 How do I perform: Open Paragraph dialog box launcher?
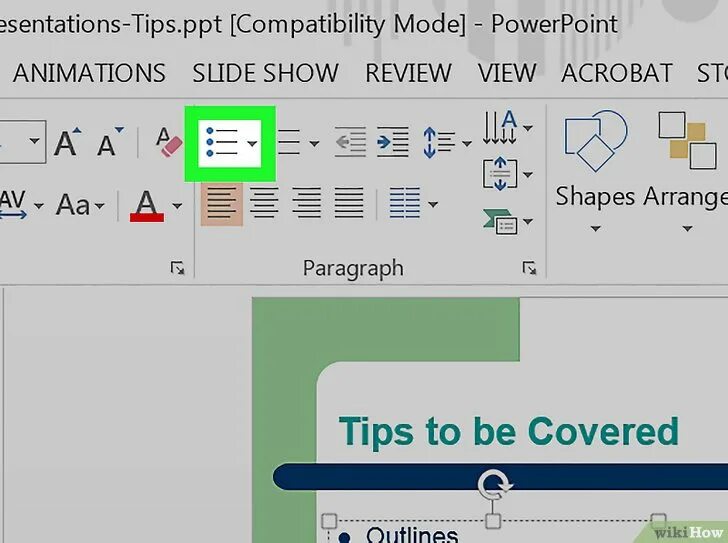coord(529,268)
